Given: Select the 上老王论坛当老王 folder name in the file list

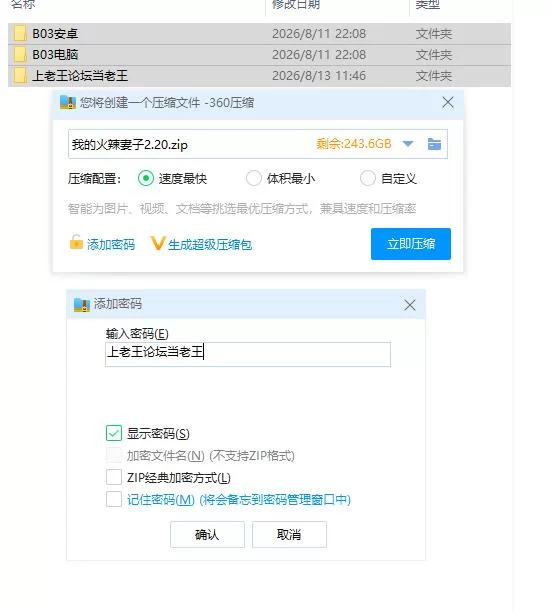Looking at the screenshot, I should click(80, 76).
